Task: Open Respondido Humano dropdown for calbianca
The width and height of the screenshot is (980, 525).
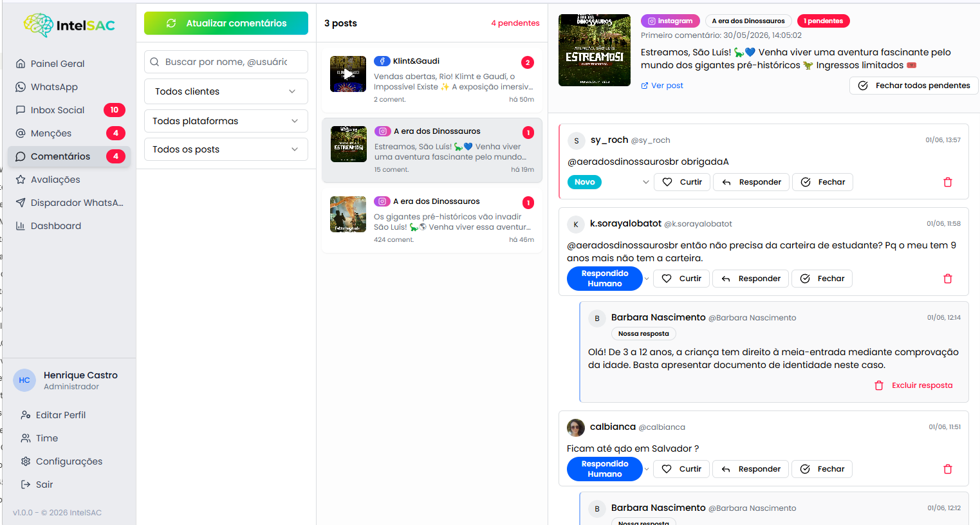Action: 608,469
